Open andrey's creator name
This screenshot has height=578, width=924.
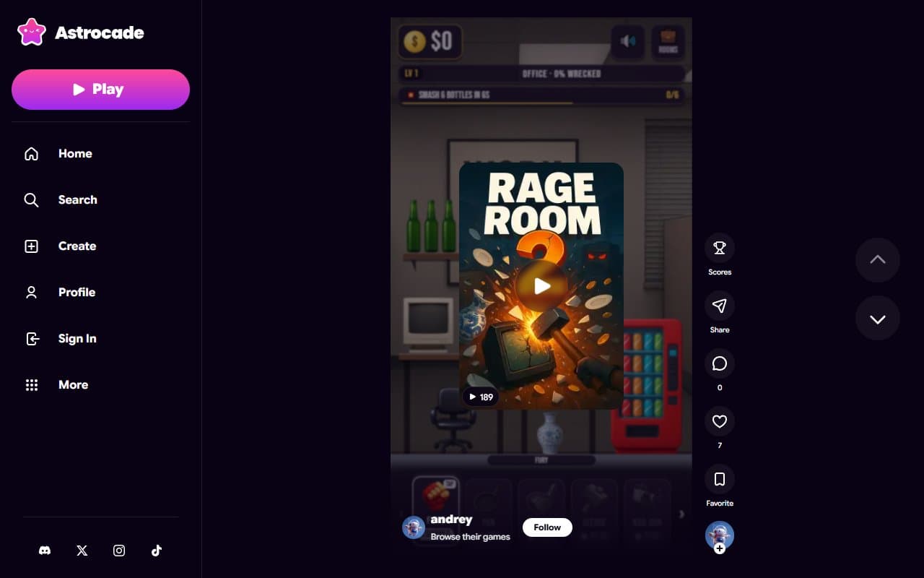[451, 519]
